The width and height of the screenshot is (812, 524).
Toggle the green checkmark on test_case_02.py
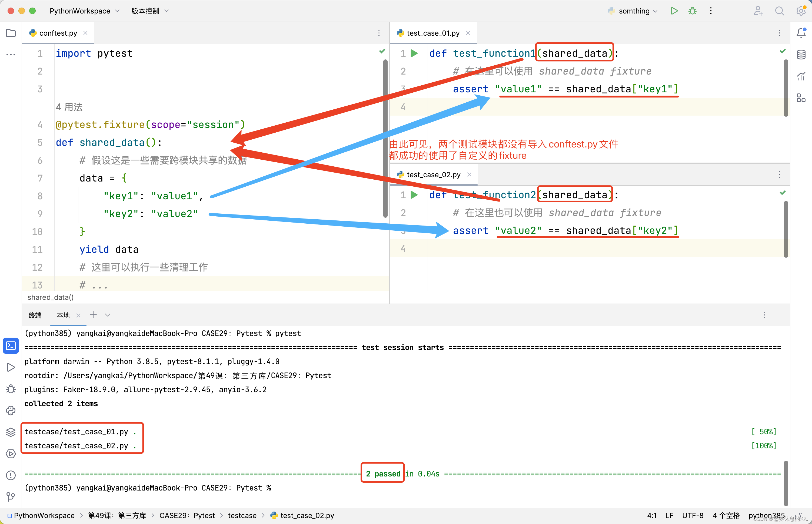(783, 192)
